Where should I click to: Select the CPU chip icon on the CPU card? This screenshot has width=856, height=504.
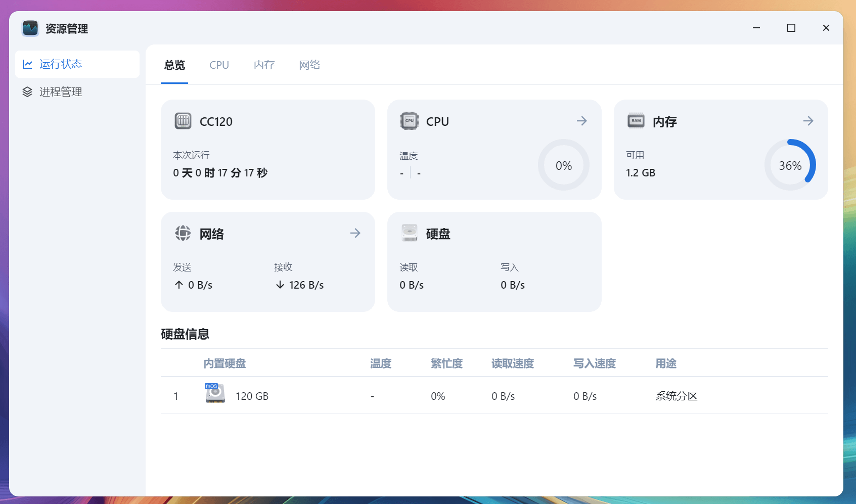410,121
